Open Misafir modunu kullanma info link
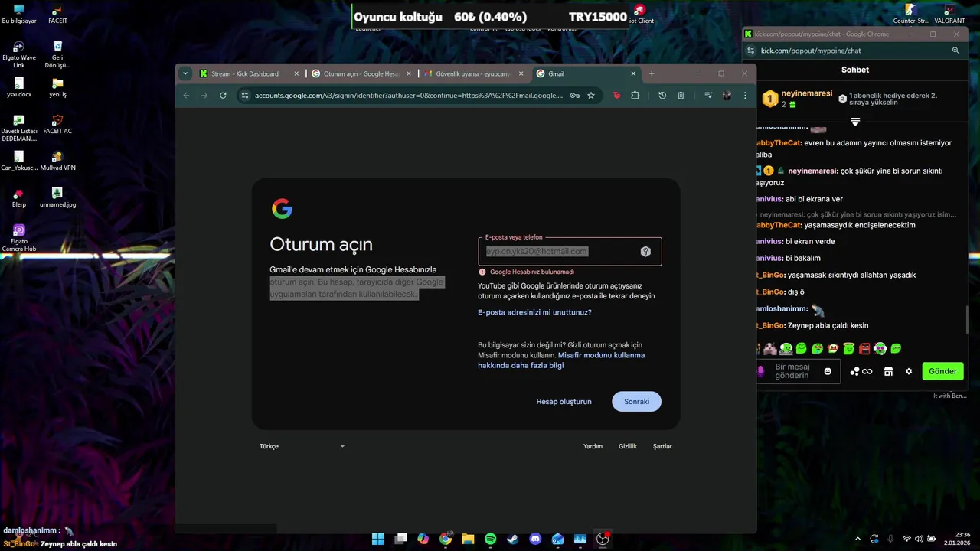Image resolution: width=980 pixels, height=551 pixels. tap(561, 360)
